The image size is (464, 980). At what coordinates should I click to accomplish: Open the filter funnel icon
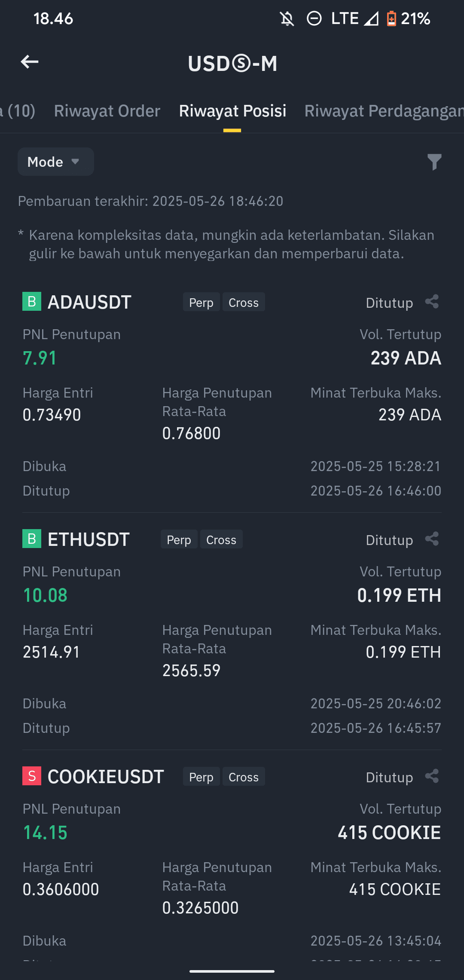point(434,162)
